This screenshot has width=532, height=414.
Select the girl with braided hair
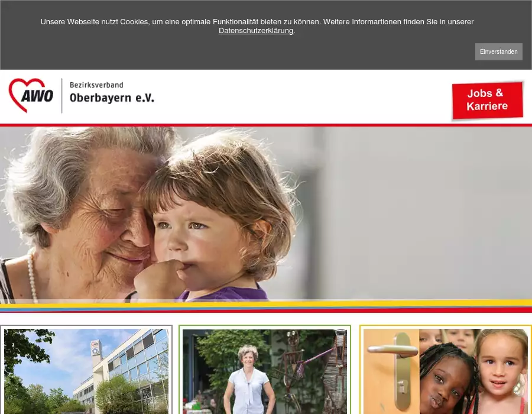coord(445,380)
